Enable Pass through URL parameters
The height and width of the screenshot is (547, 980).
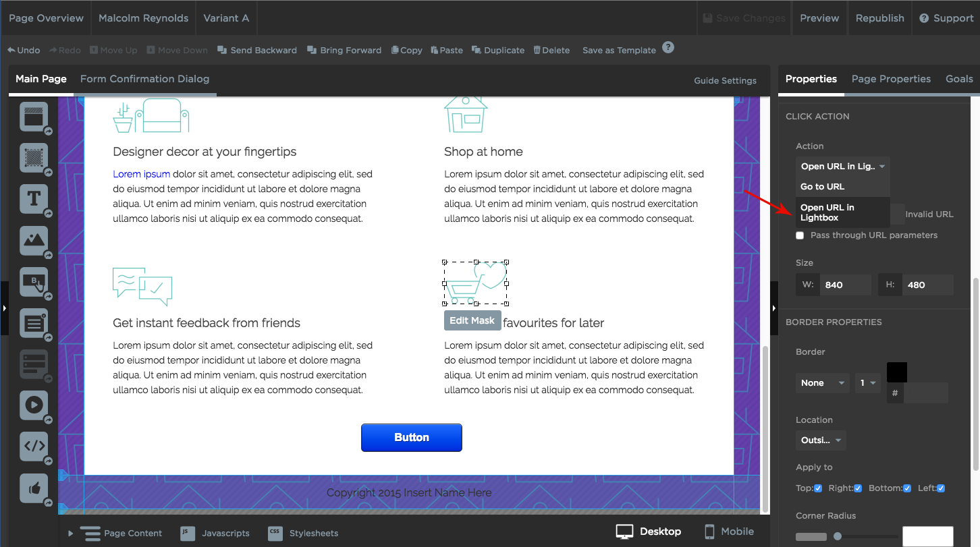pyautogui.click(x=800, y=235)
